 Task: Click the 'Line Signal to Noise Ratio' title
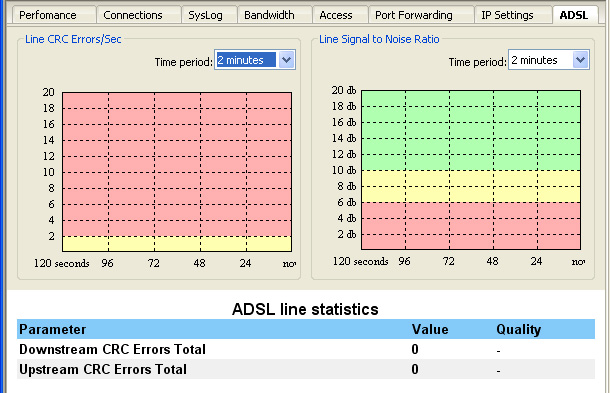[x=379, y=39]
